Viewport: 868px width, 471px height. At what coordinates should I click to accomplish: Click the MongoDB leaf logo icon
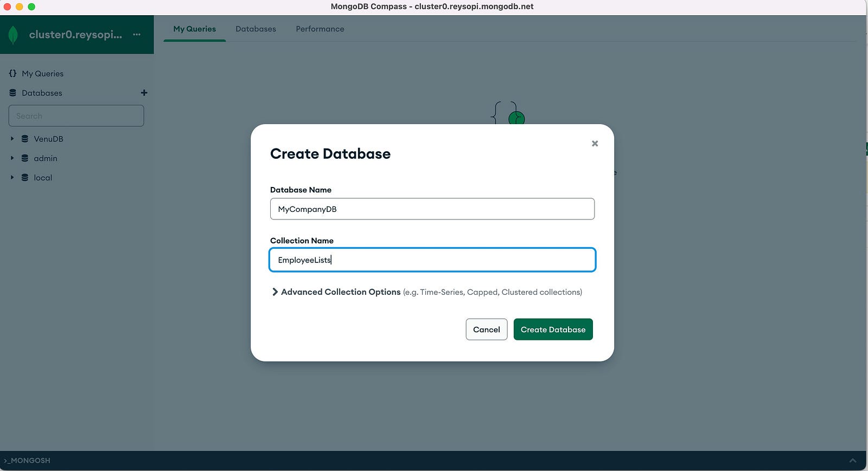(x=13, y=35)
